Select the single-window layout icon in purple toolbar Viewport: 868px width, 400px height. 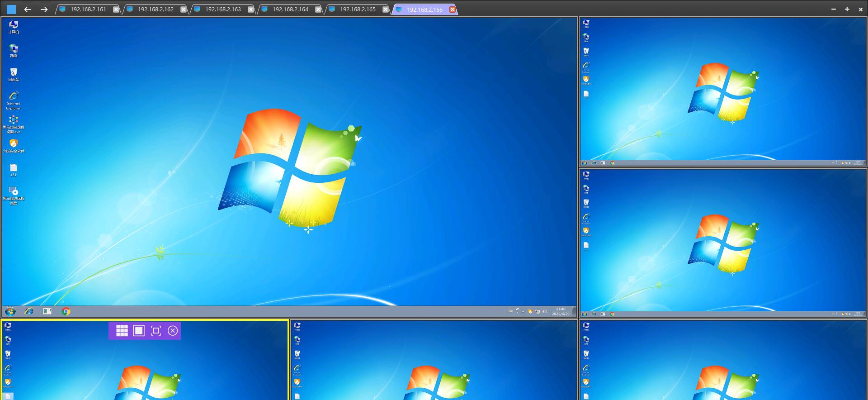tap(139, 331)
